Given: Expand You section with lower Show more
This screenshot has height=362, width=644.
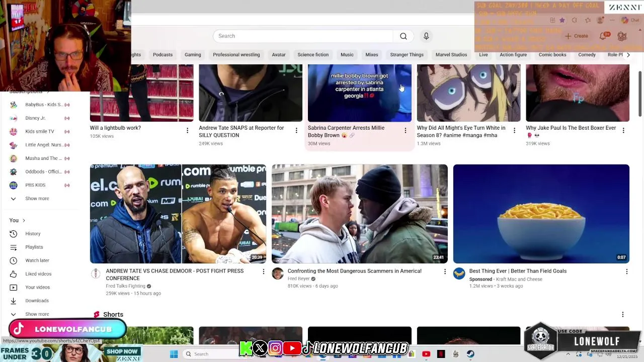Looking at the screenshot, I should coord(37,314).
